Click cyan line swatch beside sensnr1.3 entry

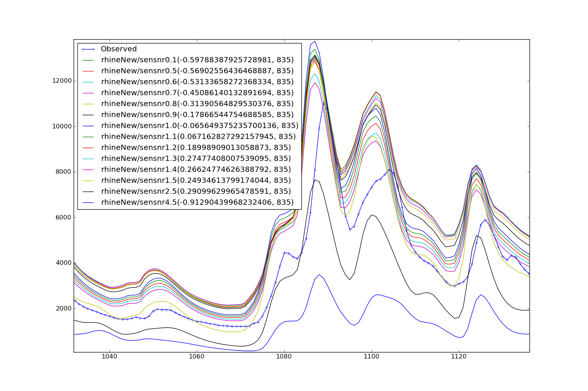pos(88,159)
